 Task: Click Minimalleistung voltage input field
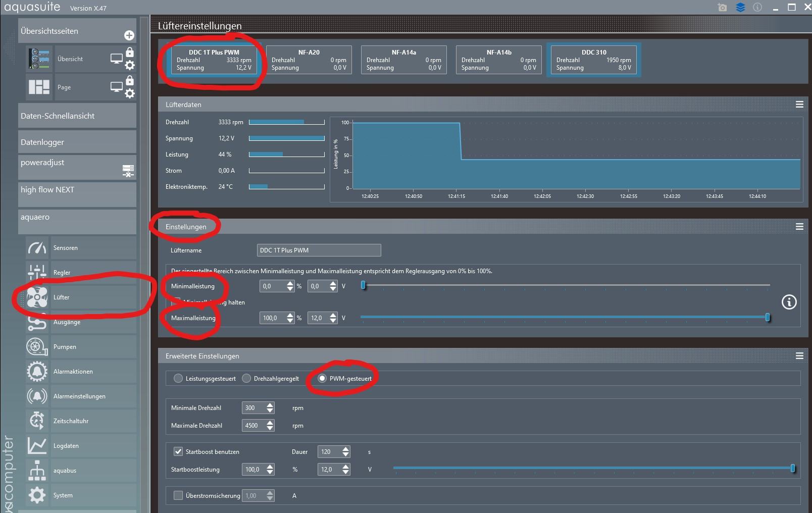click(318, 286)
